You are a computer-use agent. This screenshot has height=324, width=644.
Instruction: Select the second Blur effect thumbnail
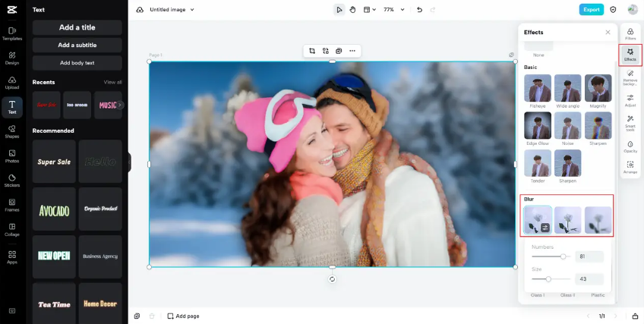tap(567, 220)
